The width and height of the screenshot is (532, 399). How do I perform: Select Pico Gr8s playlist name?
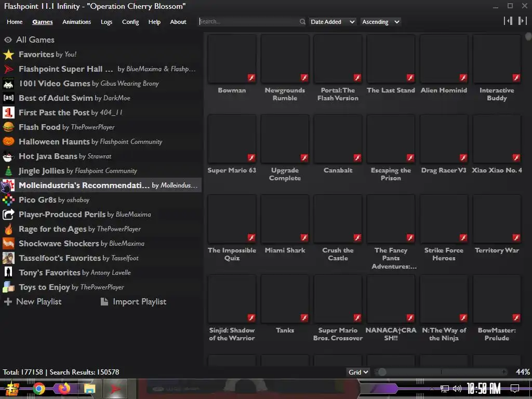pyautogui.click(x=37, y=200)
